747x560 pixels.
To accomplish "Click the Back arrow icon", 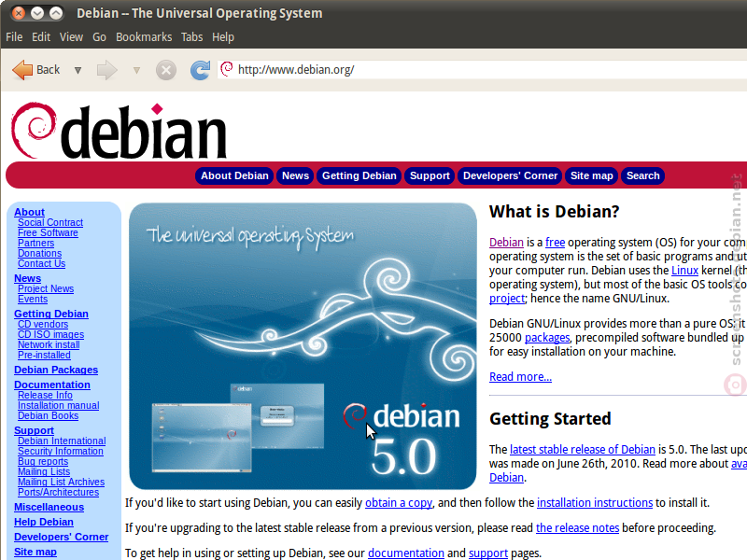I will (x=22, y=70).
